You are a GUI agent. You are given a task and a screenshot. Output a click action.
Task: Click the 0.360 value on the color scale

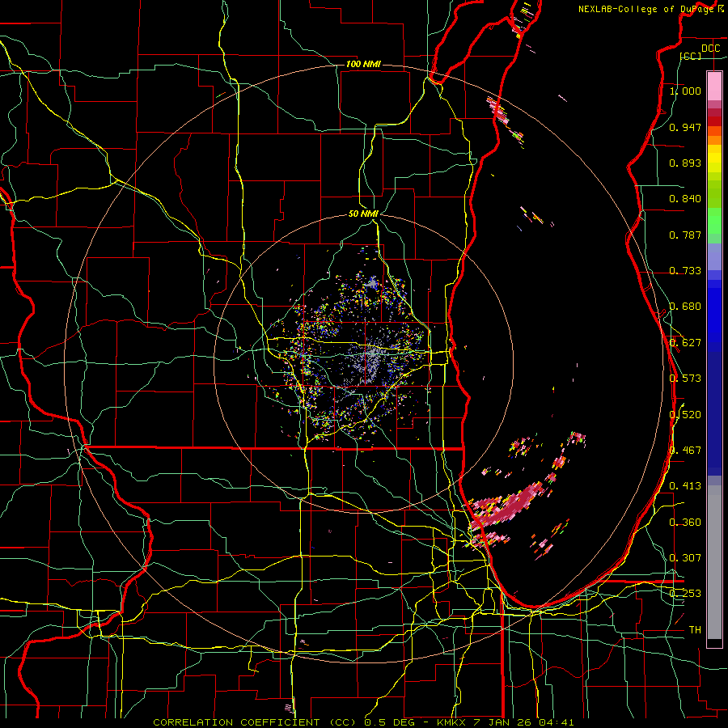685,522
